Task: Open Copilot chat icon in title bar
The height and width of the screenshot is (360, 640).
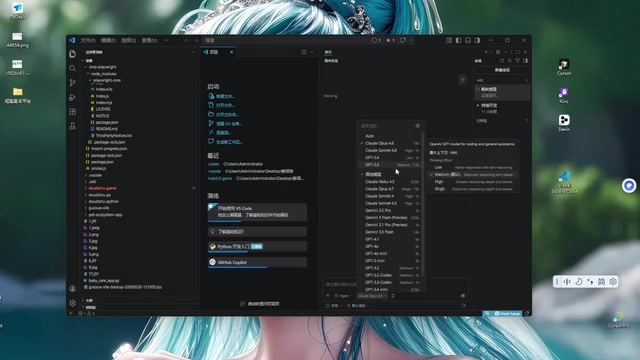Action: pos(403,40)
